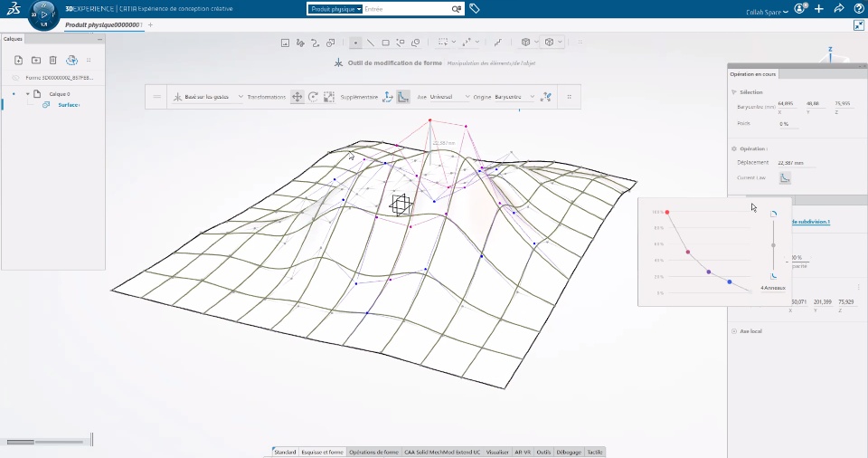Select the line selection mode icon
Image resolution: width=868 pixels, height=458 pixels.
pos(370,43)
